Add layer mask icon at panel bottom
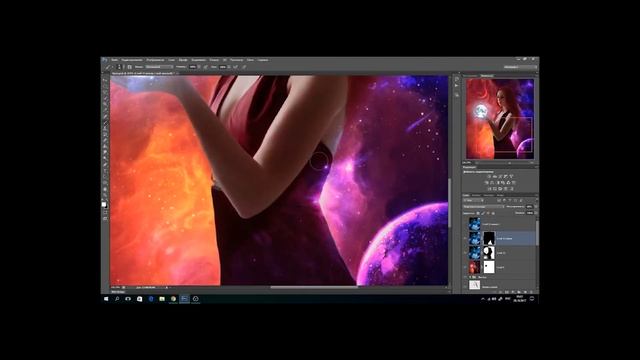Image resolution: width=640 pixels, height=360 pixels. [507, 292]
